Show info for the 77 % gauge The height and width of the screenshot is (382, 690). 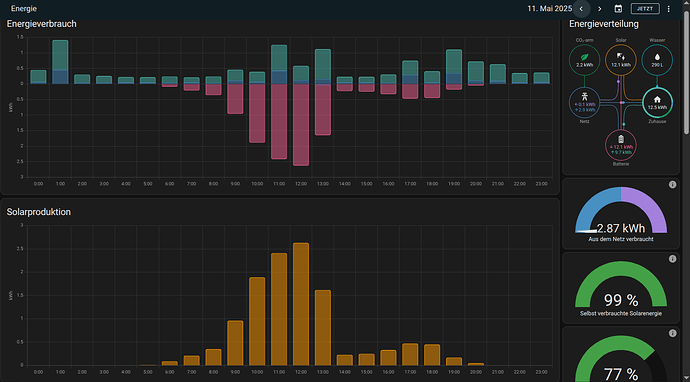click(672, 334)
